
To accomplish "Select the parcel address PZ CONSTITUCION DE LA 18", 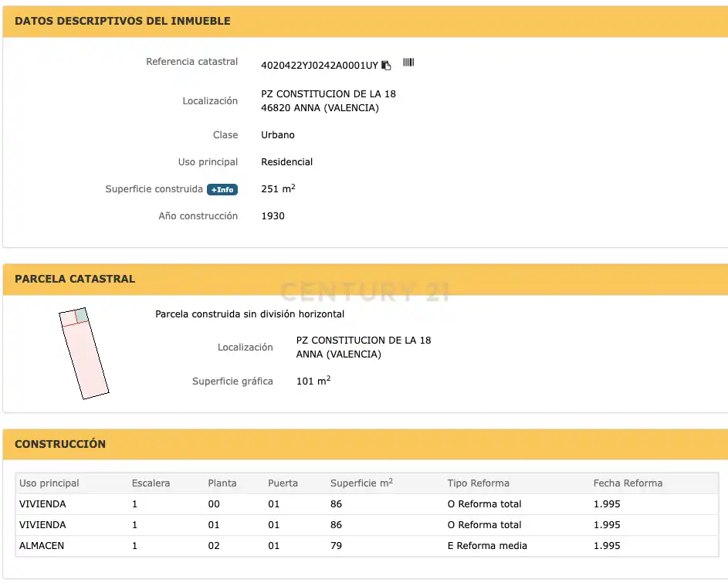I will (x=364, y=340).
